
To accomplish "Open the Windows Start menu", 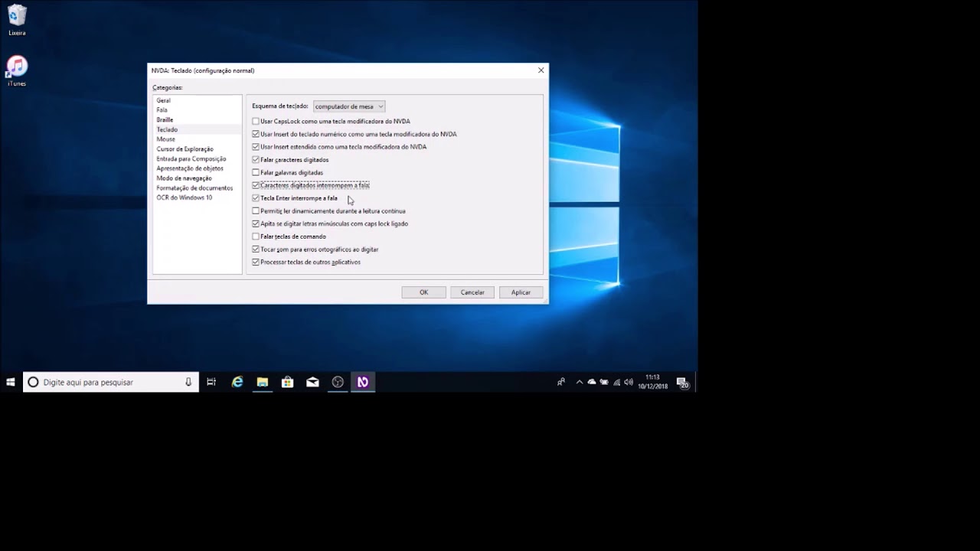I will (11, 382).
